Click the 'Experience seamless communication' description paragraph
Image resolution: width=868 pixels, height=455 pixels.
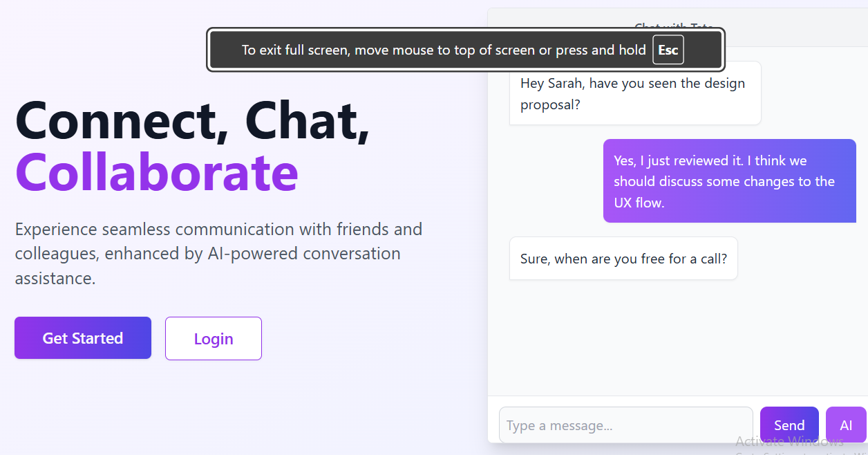[218, 254]
